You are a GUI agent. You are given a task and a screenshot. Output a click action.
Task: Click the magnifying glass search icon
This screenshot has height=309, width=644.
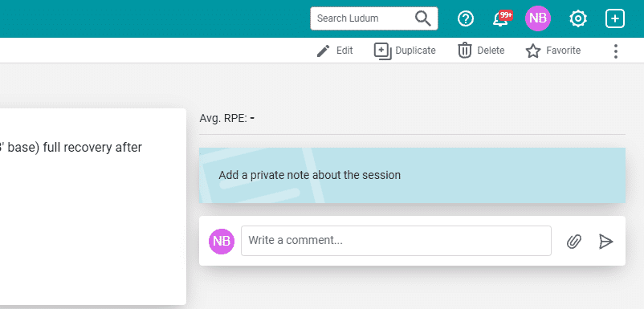click(x=422, y=18)
